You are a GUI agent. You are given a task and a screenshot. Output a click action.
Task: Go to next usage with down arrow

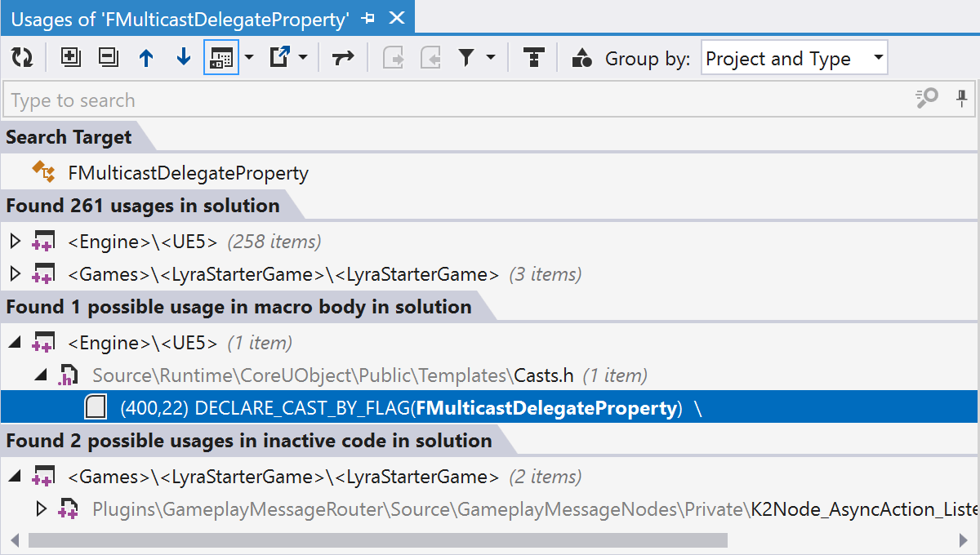pos(184,58)
